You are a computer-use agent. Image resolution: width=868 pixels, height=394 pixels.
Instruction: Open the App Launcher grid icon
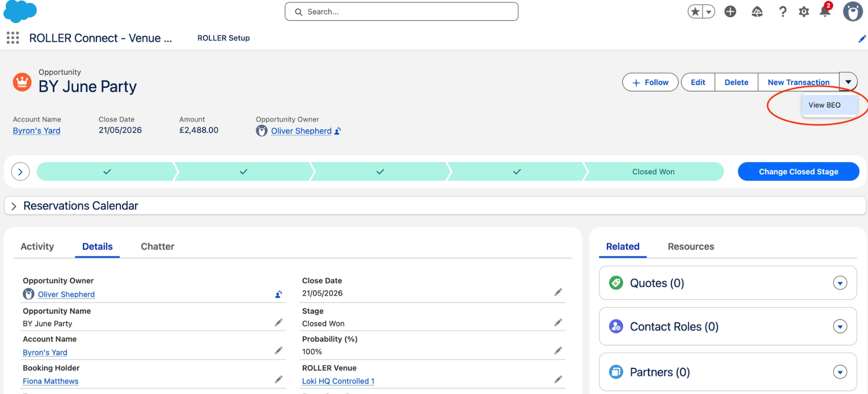[x=13, y=38]
